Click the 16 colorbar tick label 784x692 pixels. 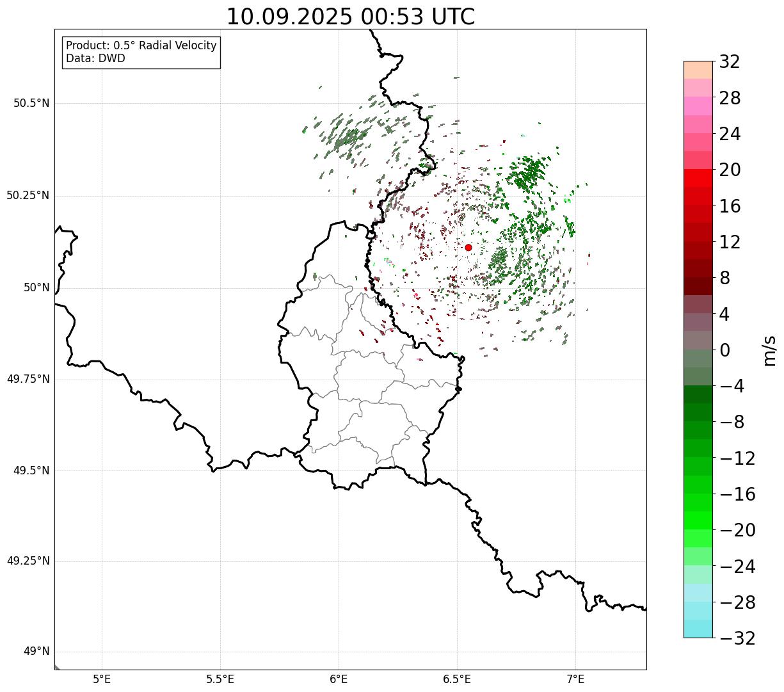(x=730, y=207)
